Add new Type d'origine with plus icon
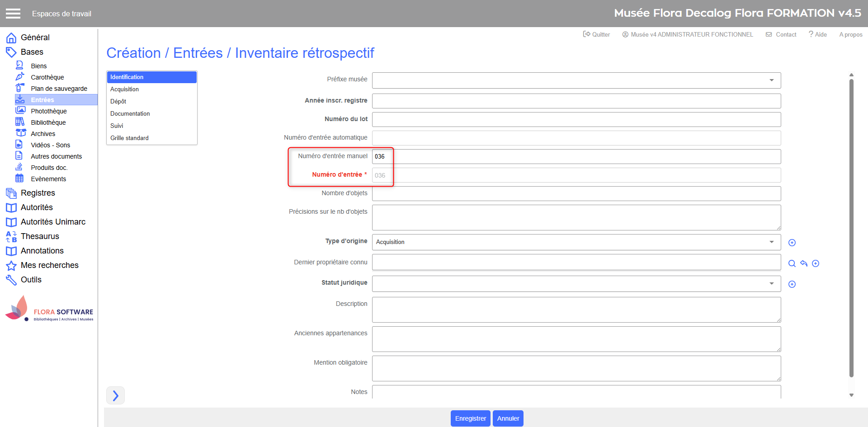Screen dimensions: 868x427 792,243
